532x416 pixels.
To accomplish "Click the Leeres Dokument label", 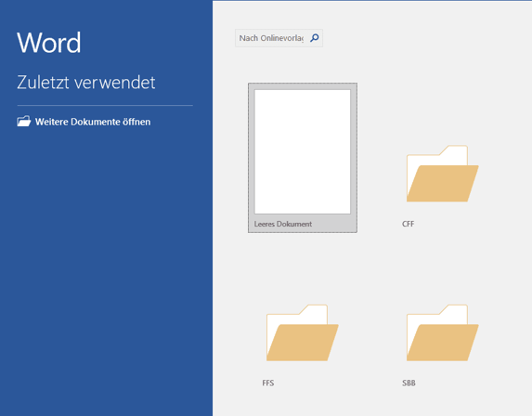I will [283, 224].
